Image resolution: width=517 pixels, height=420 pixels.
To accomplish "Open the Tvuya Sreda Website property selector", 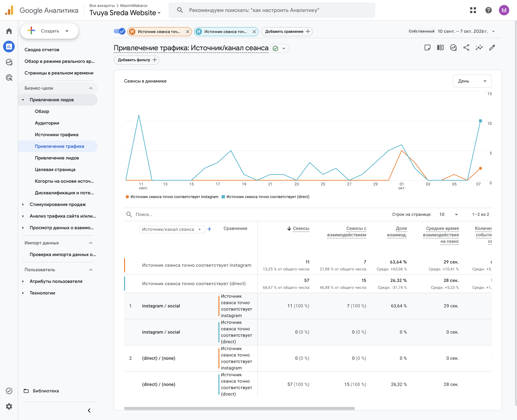I will click(125, 13).
